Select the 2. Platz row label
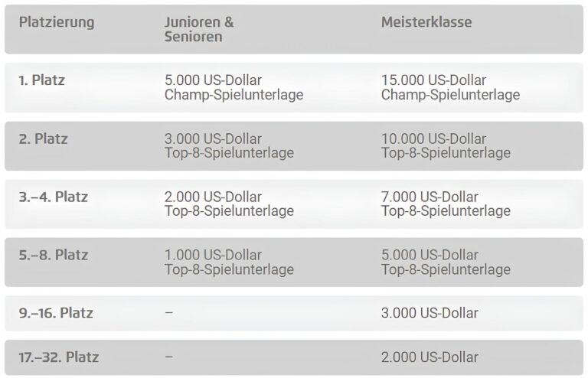This screenshot has width=588, height=378. 43,139
